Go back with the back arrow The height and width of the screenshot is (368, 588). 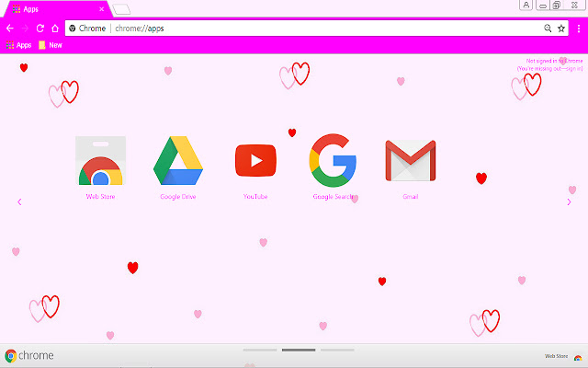10,29
